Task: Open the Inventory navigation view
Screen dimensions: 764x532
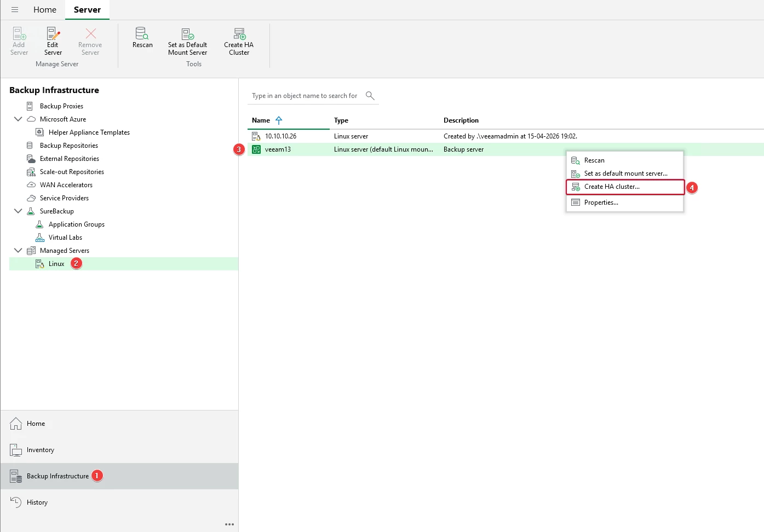Action: coord(119,450)
